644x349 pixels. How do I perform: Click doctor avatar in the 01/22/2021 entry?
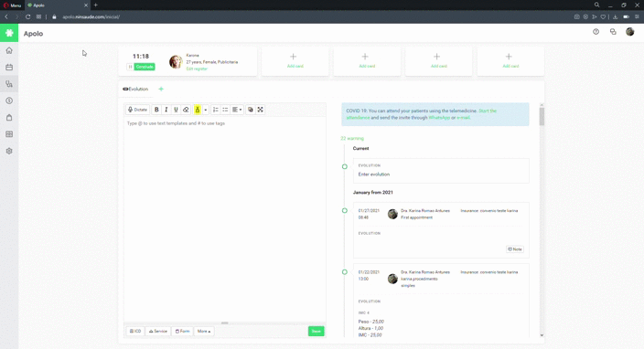pyautogui.click(x=392, y=279)
